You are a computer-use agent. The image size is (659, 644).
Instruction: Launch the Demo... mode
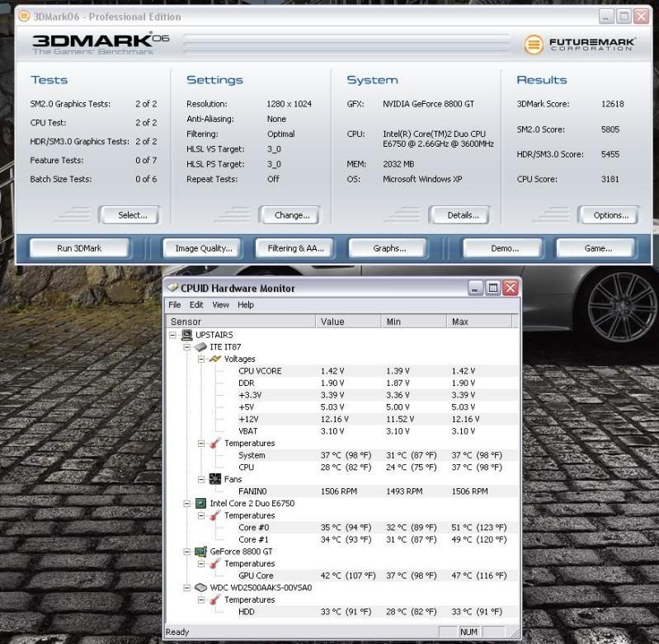502,248
